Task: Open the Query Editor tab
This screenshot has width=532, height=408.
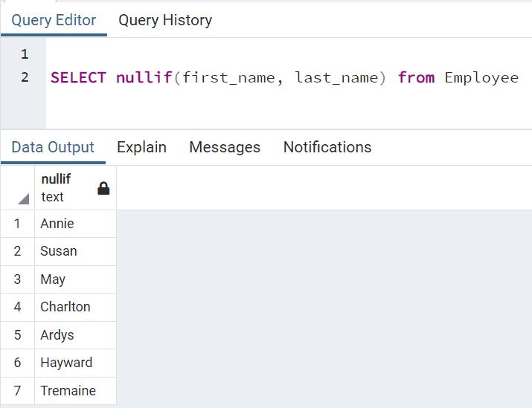Action: point(54,20)
